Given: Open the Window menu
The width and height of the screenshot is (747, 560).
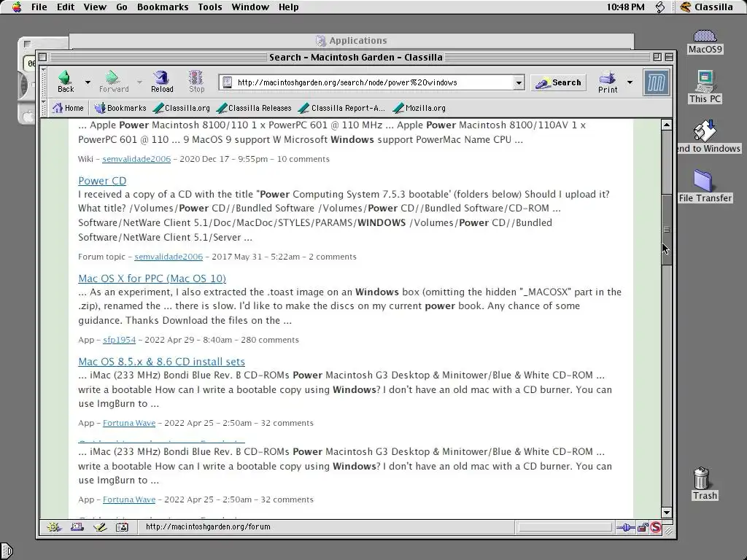Looking at the screenshot, I should pos(250,7).
